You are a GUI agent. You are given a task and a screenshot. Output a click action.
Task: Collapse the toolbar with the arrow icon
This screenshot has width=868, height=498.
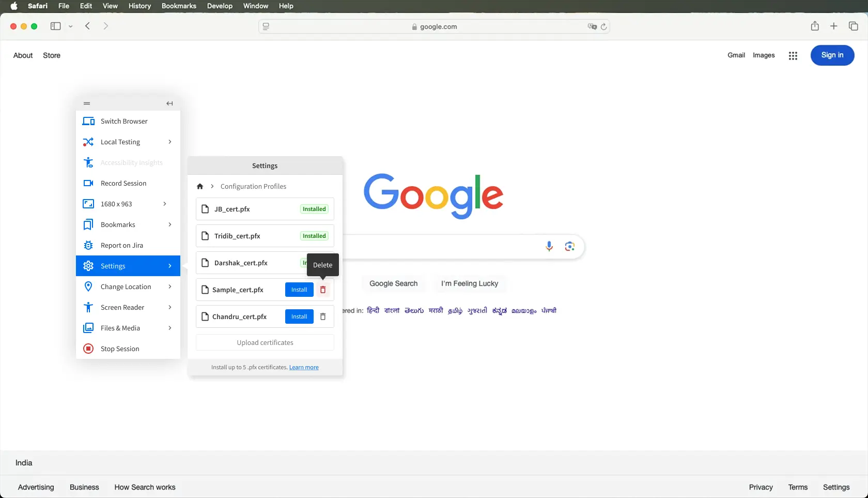pyautogui.click(x=169, y=103)
